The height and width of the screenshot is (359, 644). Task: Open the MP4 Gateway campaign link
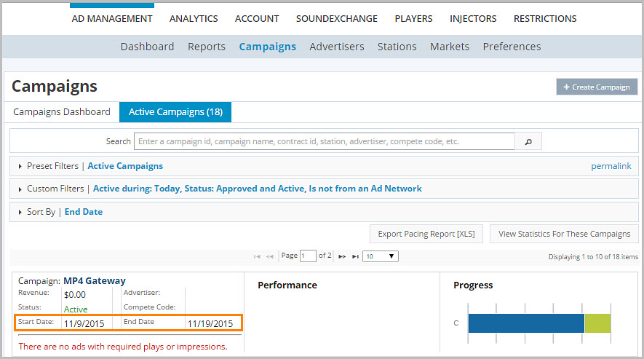(x=95, y=280)
